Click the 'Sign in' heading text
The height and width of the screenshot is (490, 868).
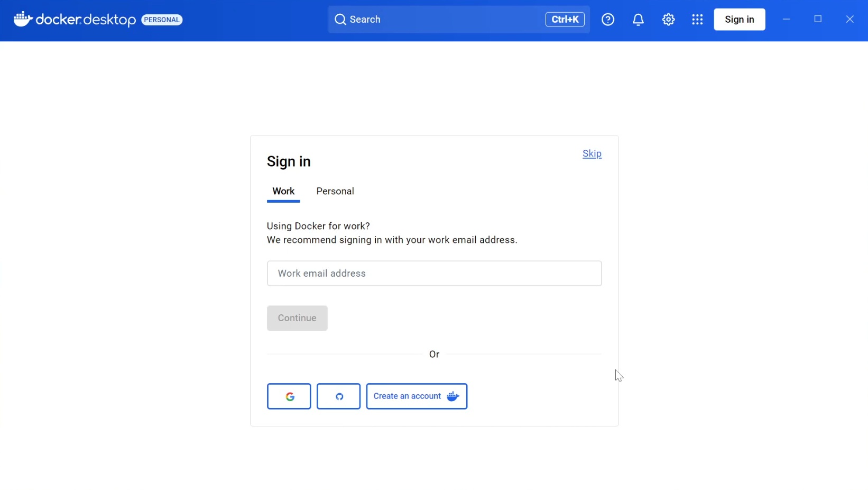coord(289,161)
